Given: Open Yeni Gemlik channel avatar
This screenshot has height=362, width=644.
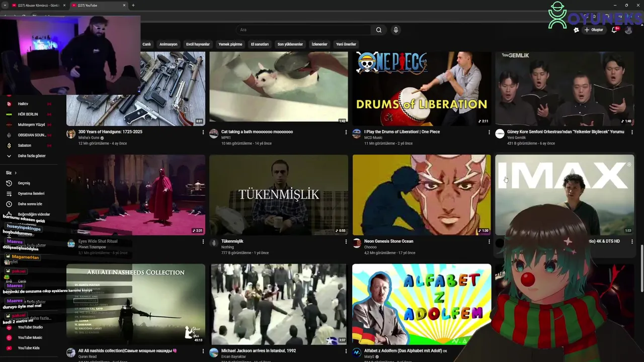Looking at the screenshot, I should click(x=500, y=134).
